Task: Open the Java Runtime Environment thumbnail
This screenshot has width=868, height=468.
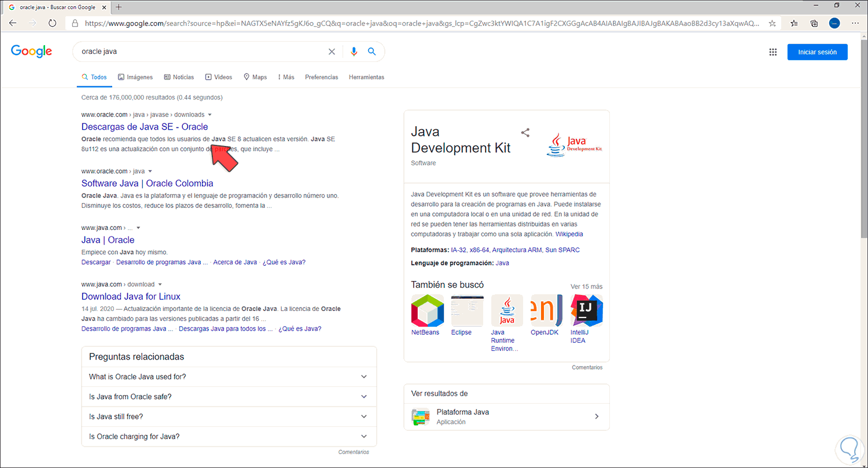Action: click(507, 310)
